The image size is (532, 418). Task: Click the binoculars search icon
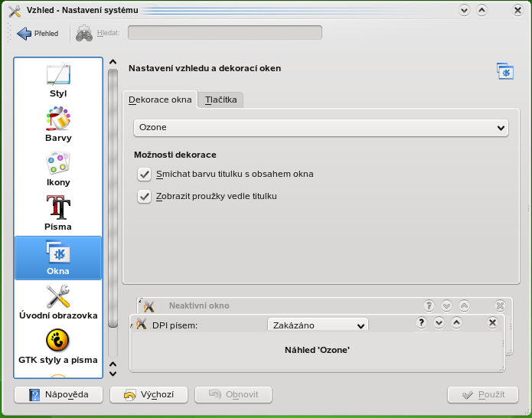83,33
